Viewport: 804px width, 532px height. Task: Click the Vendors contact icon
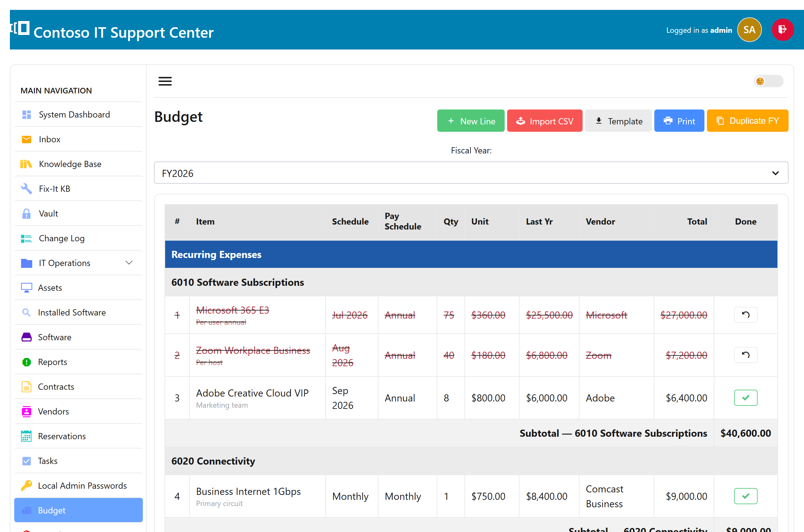[x=27, y=412]
